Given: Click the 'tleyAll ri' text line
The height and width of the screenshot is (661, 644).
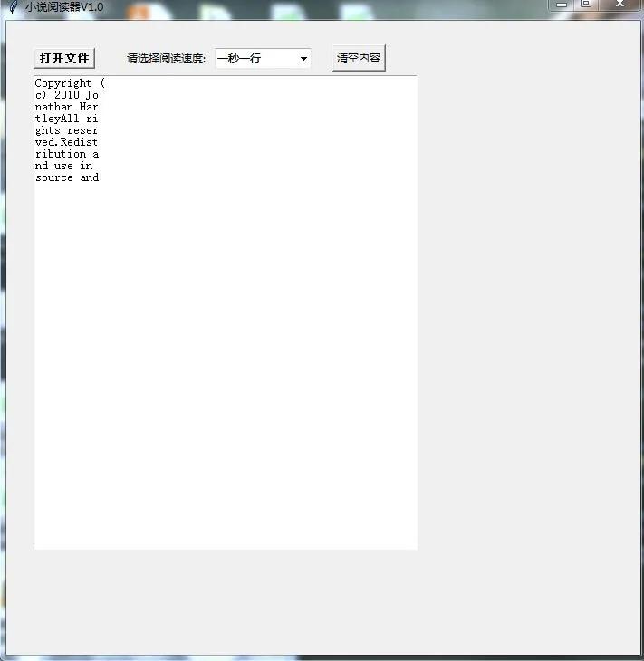Looking at the screenshot, I should click(x=66, y=119).
